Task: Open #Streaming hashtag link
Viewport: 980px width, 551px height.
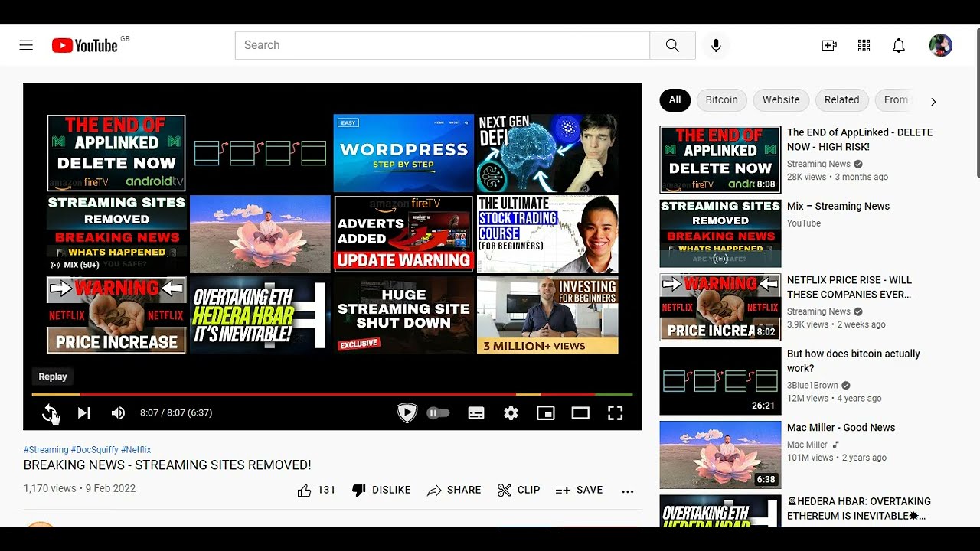Action: [46, 450]
